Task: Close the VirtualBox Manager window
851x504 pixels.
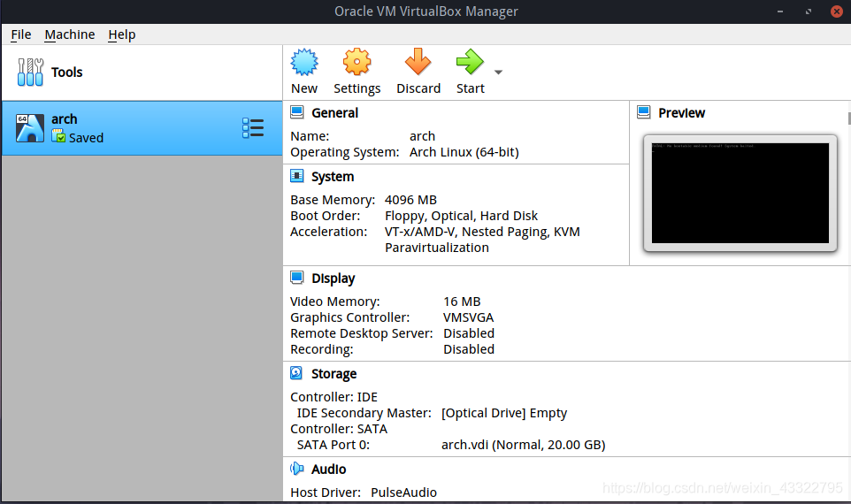Action: coord(836,11)
